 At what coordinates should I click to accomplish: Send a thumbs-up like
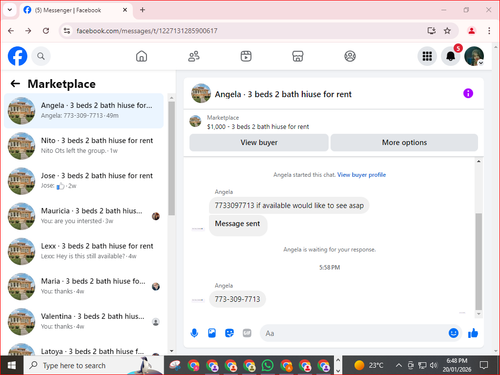tap(473, 333)
